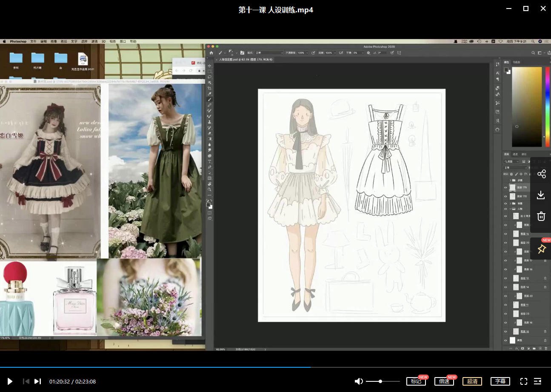Select the Eyedropper tool
Screen dimensions: 551x392
point(210,94)
